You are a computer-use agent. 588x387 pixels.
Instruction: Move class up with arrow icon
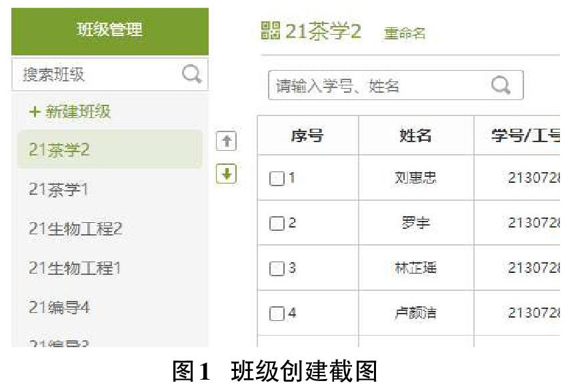pyautogui.click(x=226, y=141)
